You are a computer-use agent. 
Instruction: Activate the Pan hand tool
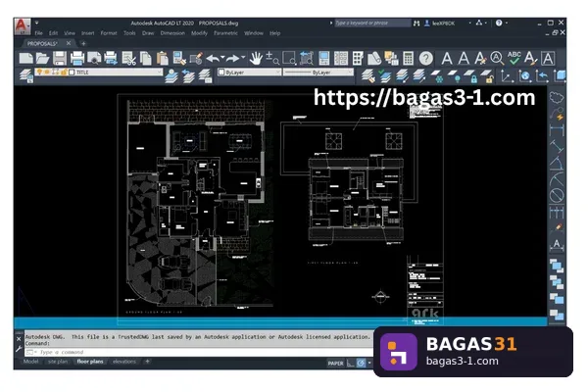pyautogui.click(x=256, y=58)
